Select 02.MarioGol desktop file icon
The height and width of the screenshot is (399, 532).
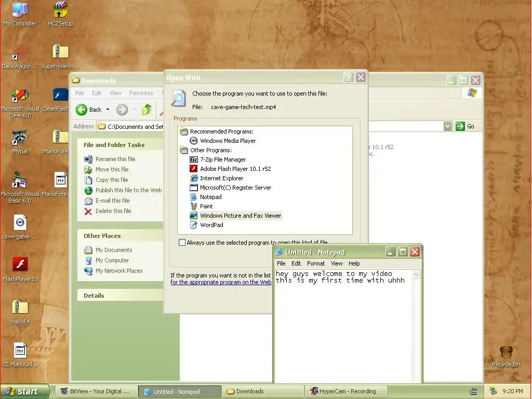tap(20, 354)
